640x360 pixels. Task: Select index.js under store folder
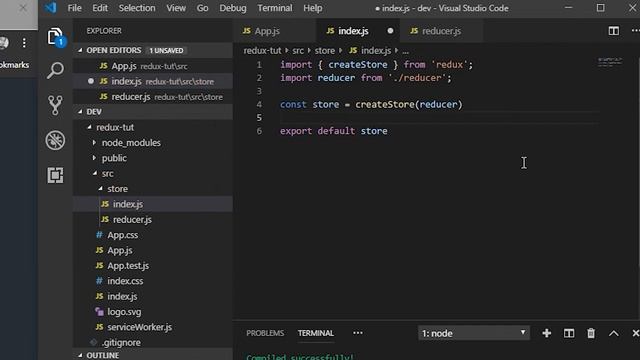pyautogui.click(x=153, y=204)
